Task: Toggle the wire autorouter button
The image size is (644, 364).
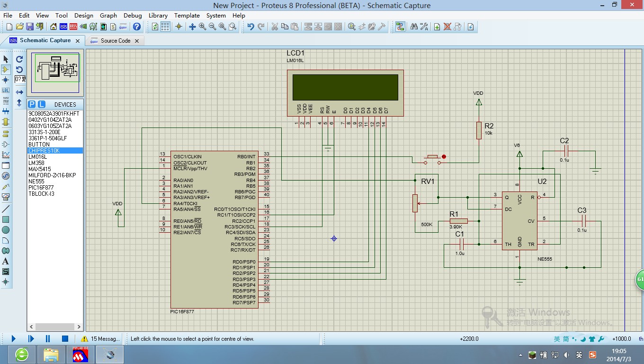Action: (x=400, y=27)
